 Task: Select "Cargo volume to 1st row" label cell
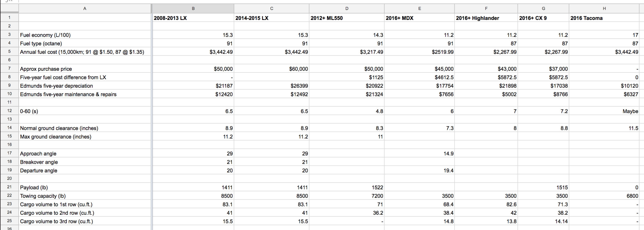(85, 204)
